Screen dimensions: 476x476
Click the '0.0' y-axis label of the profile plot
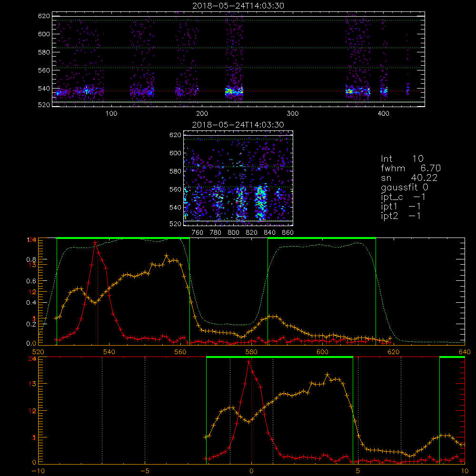pyautogui.click(x=31, y=344)
